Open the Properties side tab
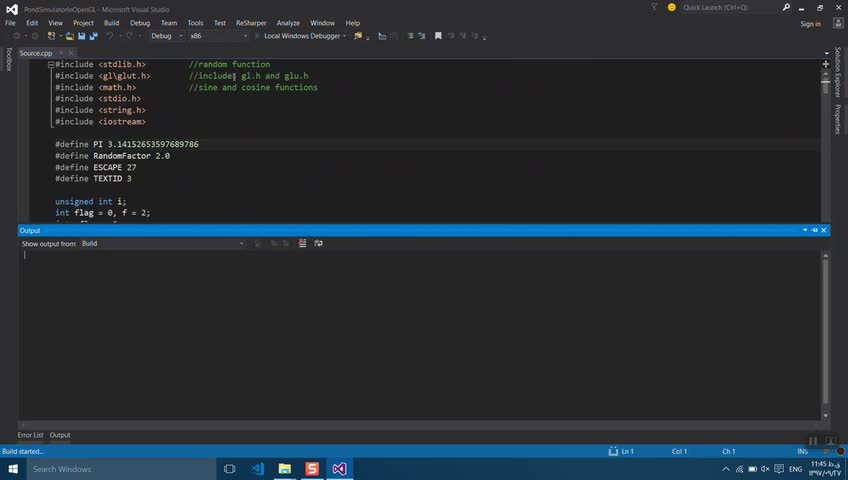 (x=838, y=119)
